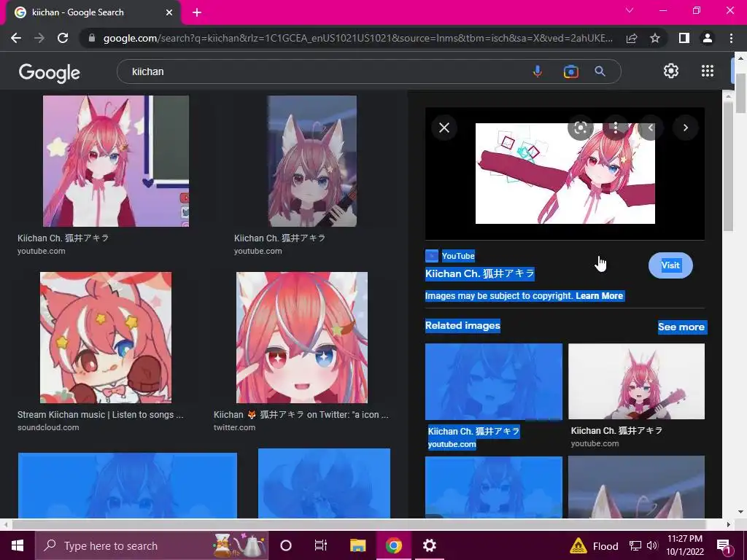Open first highlighted related image thumbnail
This screenshot has height=560, width=747.
pyautogui.click(x=494, y=382)
